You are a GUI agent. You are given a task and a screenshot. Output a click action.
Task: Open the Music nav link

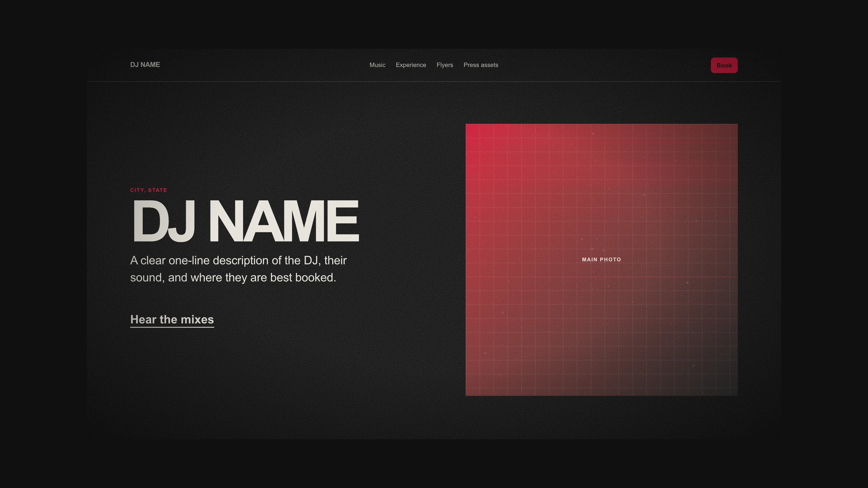tap(377, 65)
